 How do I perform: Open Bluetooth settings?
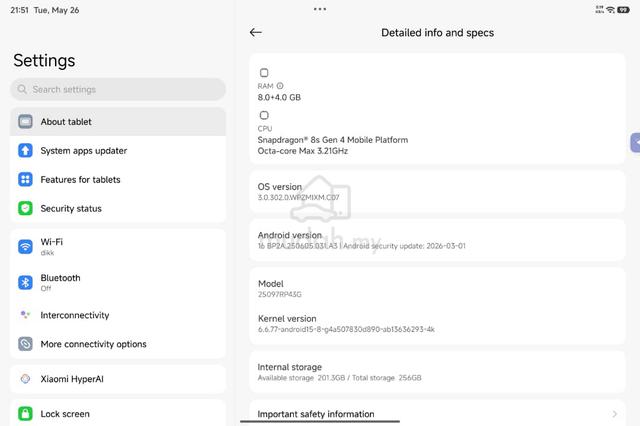[x=118, y=282]
